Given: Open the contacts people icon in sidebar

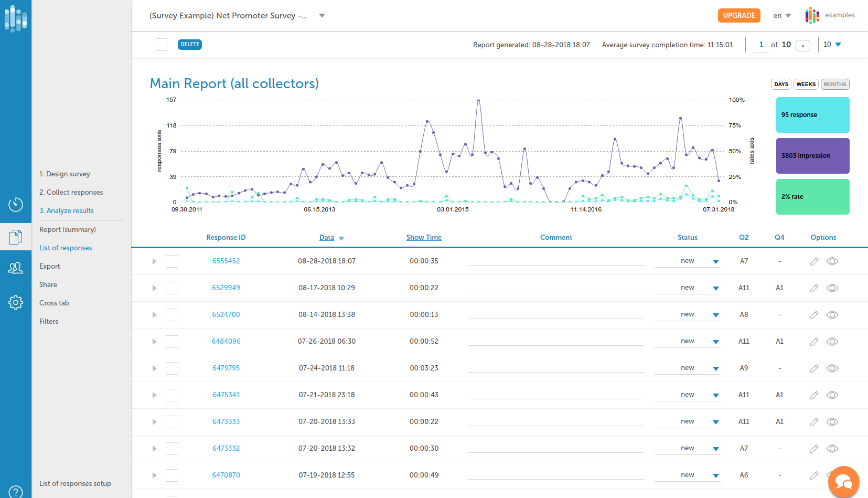Looking at the screenshot, I should (16, 268).
